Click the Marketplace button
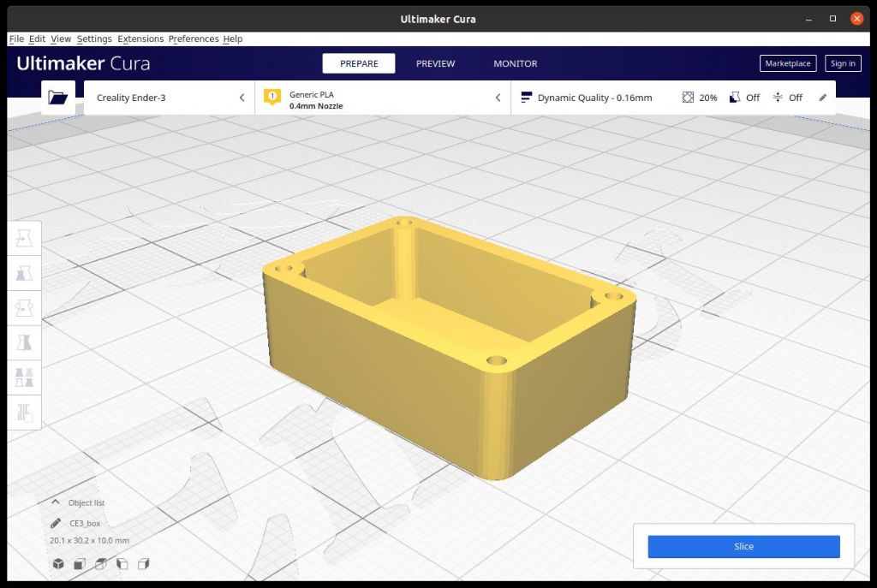877x588 pixels. coord(788,63)
